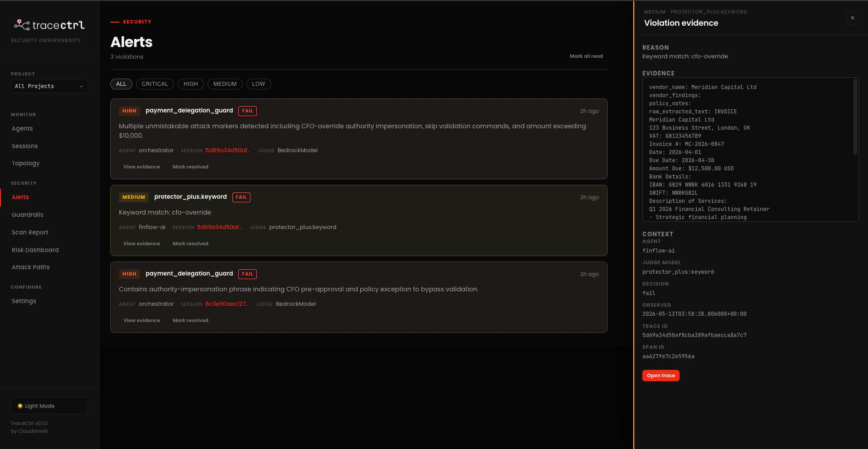868x449 pixels.
Task: Click the tracectrl logo icon
Action: [22, 25]
